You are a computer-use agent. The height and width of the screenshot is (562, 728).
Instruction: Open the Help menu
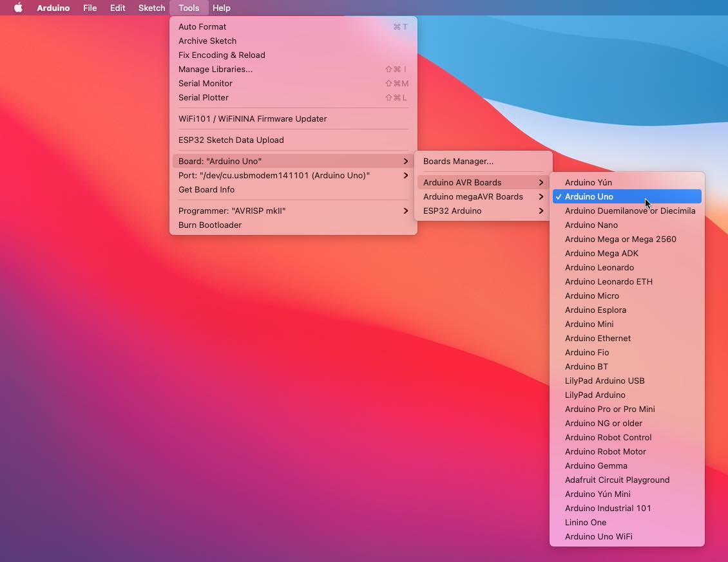(x=221, y=8)
